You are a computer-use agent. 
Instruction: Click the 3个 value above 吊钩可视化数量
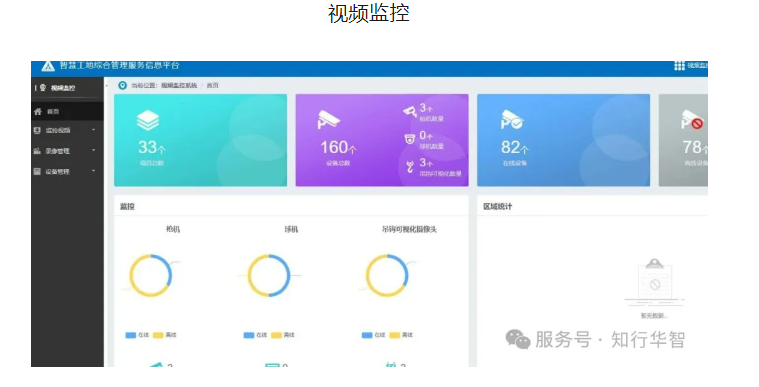pyautogui.click(x=426, y=162)
